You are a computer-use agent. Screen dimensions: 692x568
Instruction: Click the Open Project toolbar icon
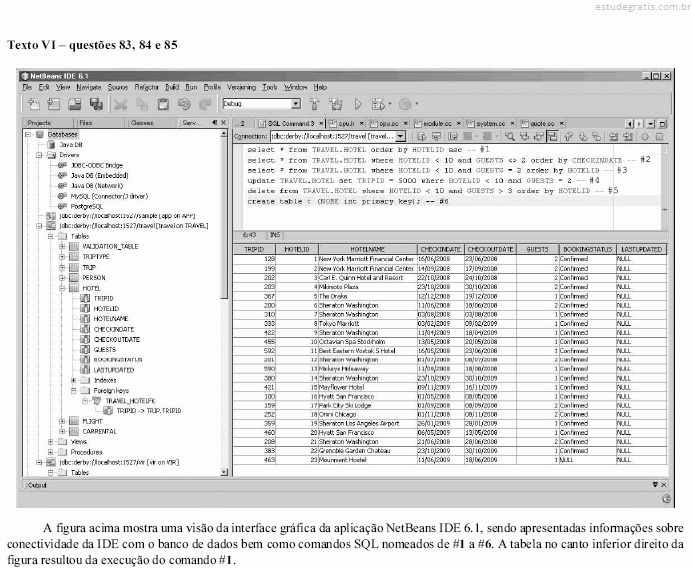[75, 104]
